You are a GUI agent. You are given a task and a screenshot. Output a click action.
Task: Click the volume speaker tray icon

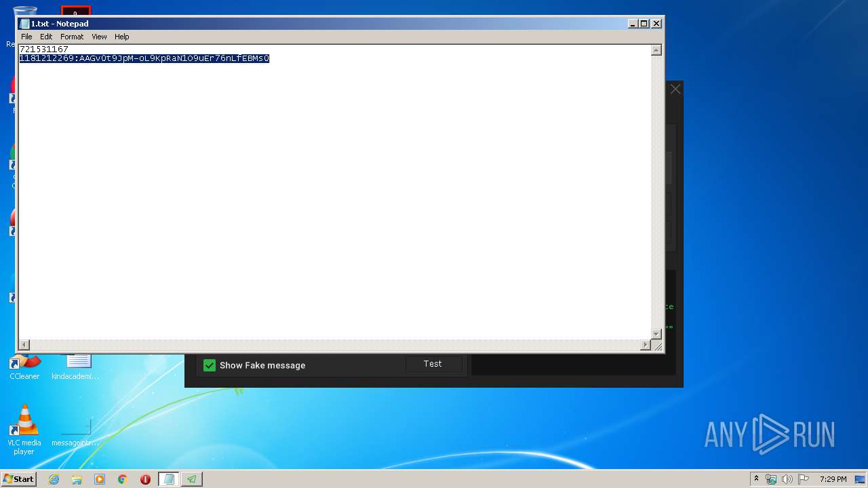[x=787, y=479]
